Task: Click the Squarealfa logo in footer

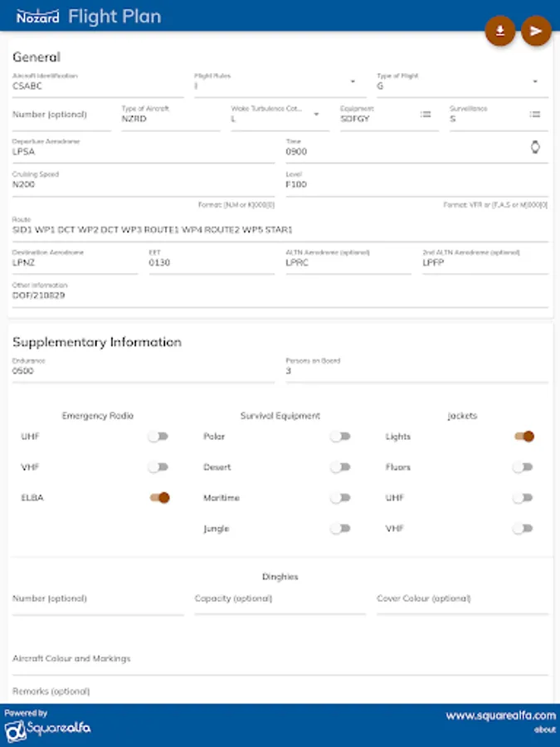Action: click(x=47, y=728)
